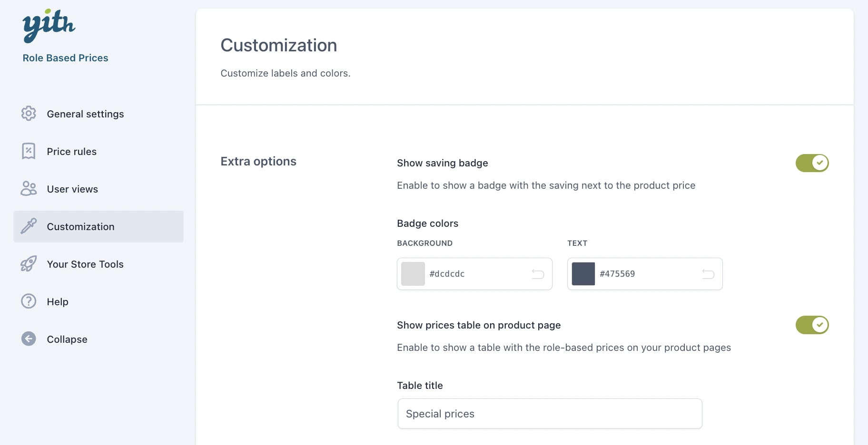Viewport: 868px width, 445px height.
Task: Turn off Show prices table toggle
Action: (x=812, y=325)
